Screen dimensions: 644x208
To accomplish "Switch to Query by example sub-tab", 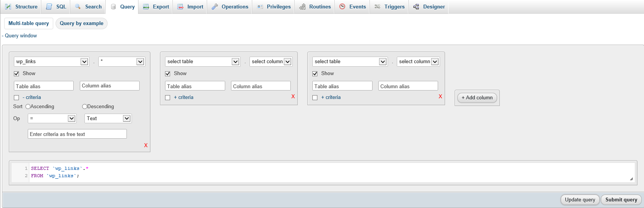I will [81, 23].
